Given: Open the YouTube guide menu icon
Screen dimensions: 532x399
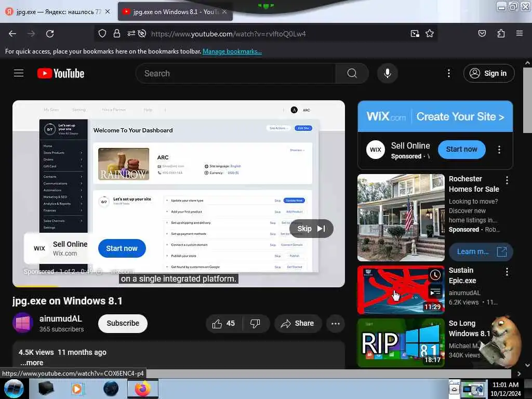Looking at the screenshot, I should (x=19, y=73).
